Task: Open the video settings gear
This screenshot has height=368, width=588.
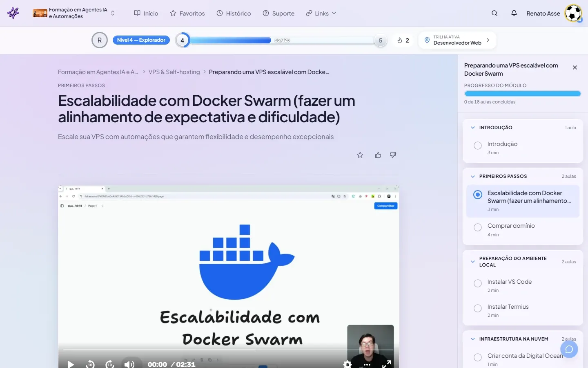Action: pyautogui.click(x=347, y=364)
